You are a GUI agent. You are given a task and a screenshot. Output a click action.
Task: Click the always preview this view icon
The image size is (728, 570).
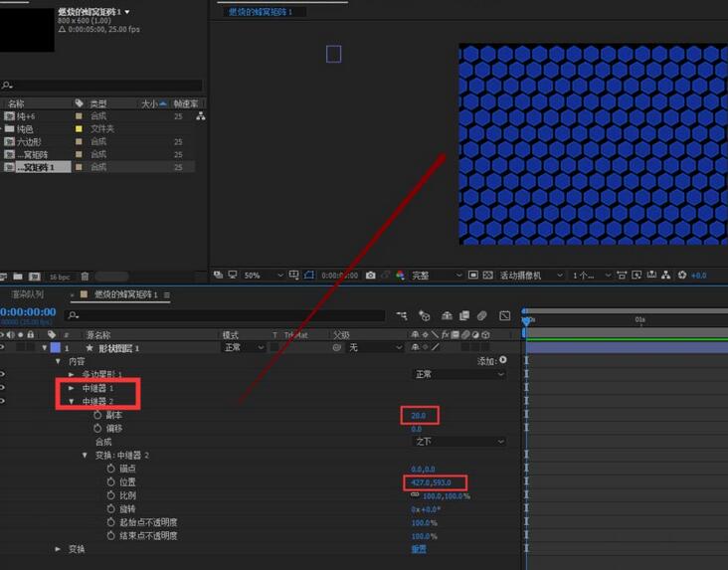click(218, 275)
